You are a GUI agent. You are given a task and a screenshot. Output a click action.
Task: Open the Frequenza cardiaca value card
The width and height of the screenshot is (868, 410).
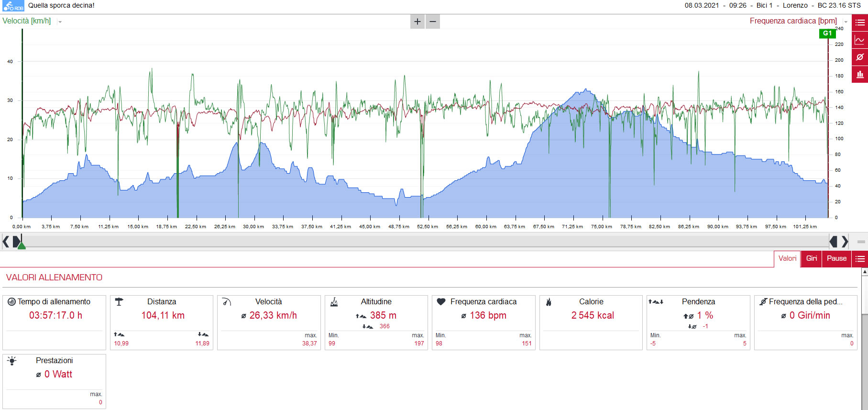pyautogui.click(x=483, y=322)
